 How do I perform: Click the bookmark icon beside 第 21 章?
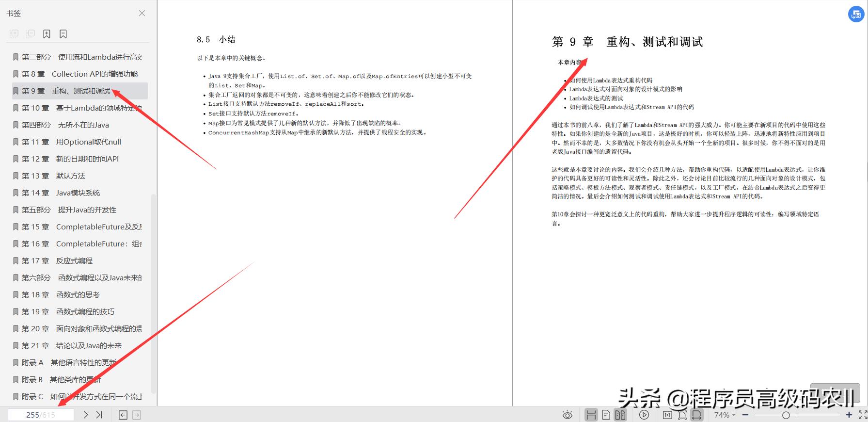16,346
